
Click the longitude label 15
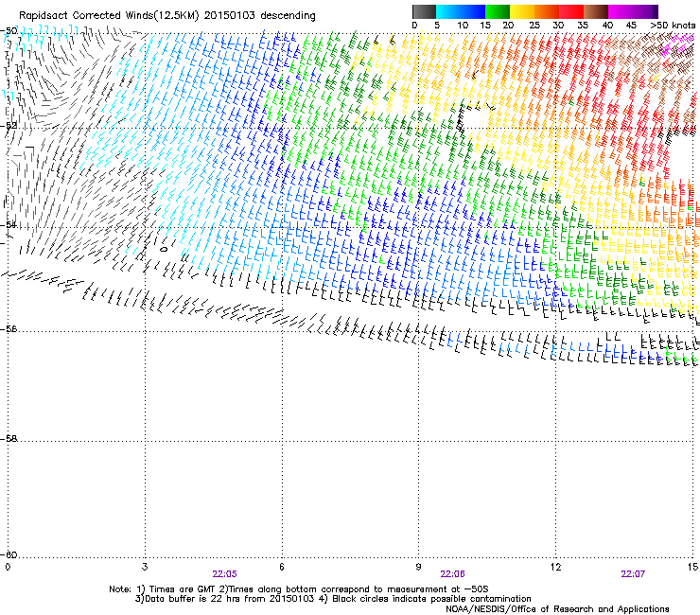tap(692, 567)
